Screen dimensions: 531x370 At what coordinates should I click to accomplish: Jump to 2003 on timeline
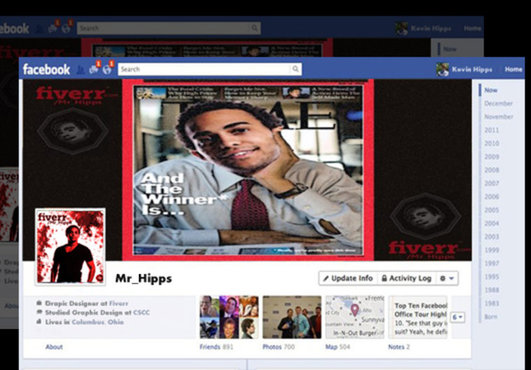(491, 237)
